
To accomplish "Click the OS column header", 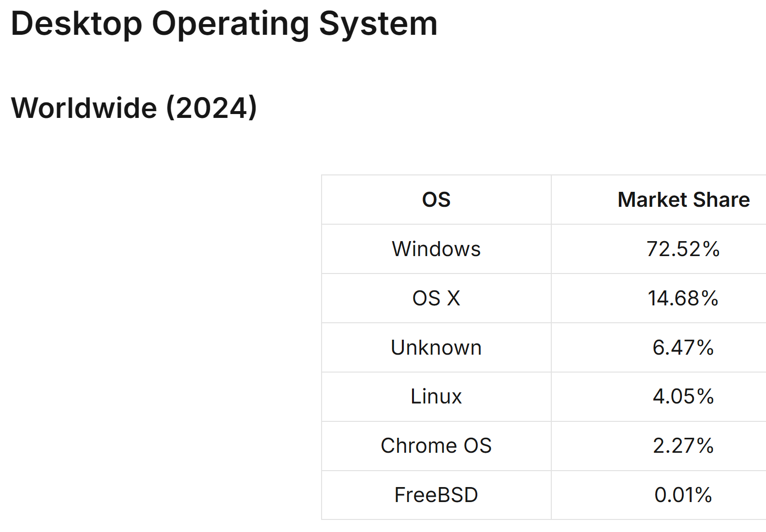I will [436, 200].
